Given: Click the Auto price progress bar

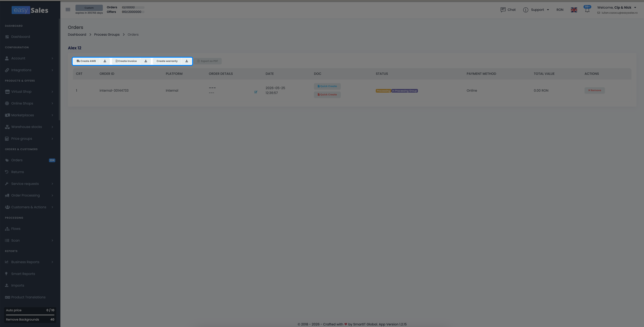Looking at the screenshot, I should click(x=30, y=315).
